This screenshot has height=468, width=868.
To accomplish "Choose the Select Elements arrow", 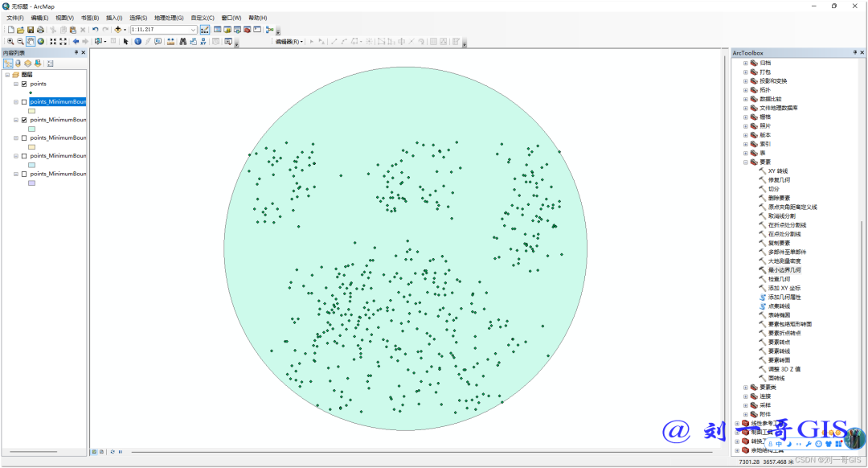I will (125, 42).
